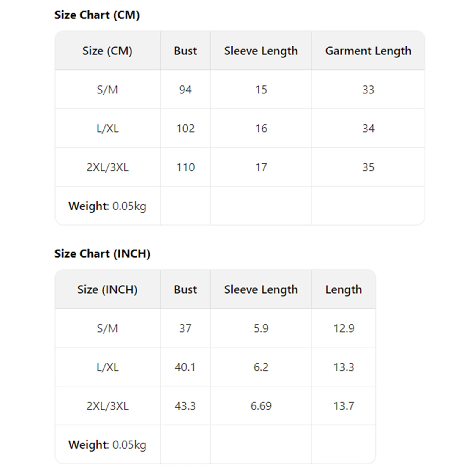Select the bust value 94 cell
Image resolution: width=476 pixels, height=476 pixels.
[x=185, y=90]
